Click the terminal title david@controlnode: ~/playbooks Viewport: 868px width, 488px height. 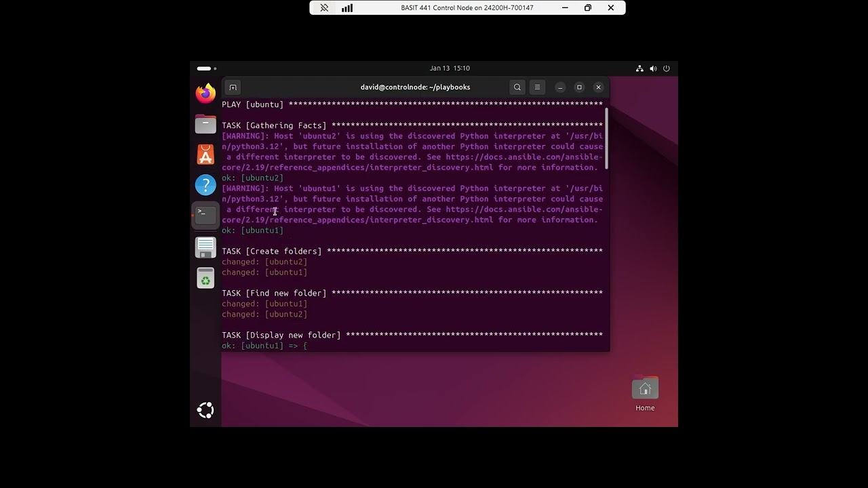[x=415, y=87]
